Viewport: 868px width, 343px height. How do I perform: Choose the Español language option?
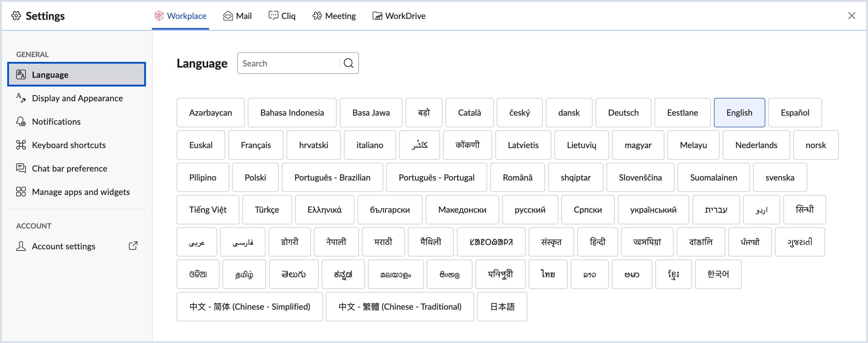(x=794, y=113)
